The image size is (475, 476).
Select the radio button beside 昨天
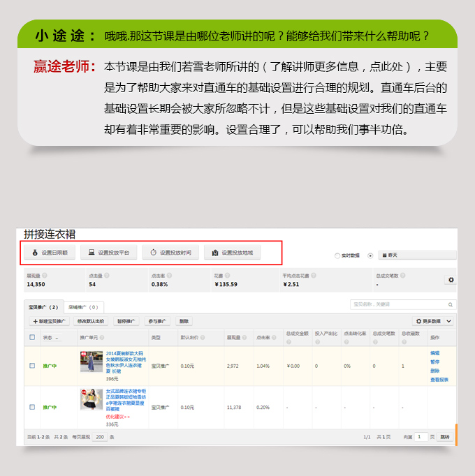[x=370, y=255]
